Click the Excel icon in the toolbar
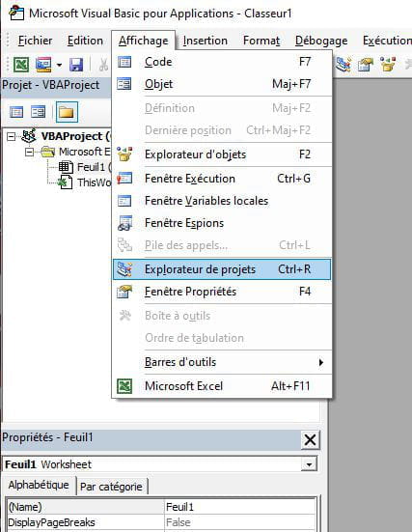 (x=21, y=64)
